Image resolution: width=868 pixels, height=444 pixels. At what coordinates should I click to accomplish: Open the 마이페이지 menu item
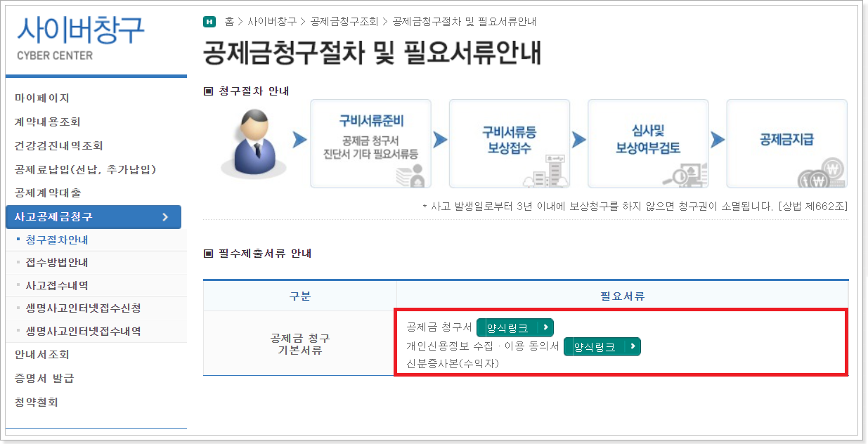(x=42, y=96)
